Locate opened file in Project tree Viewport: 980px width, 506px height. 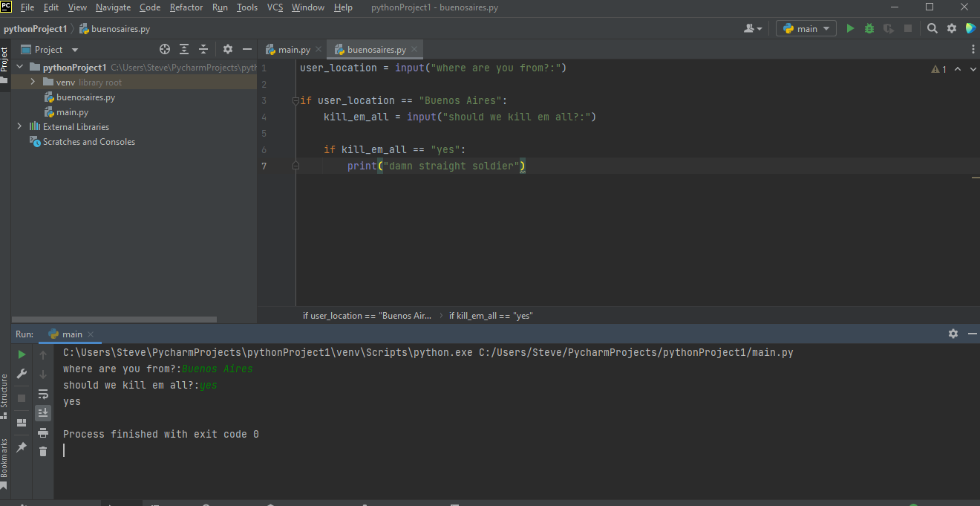point(165,50)
